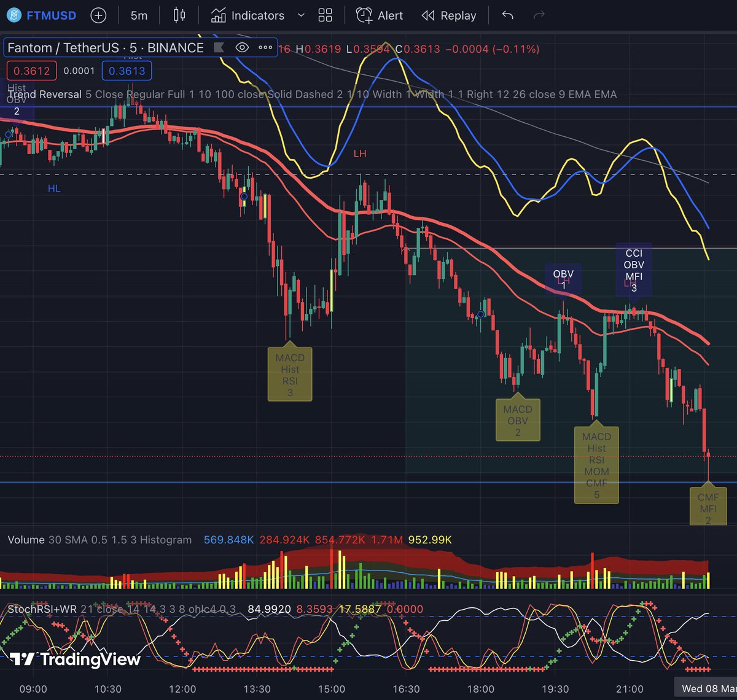This screenshot has height=700, width=737.
Task: Click the 0.0001 spread value
Action: point(79,71)
